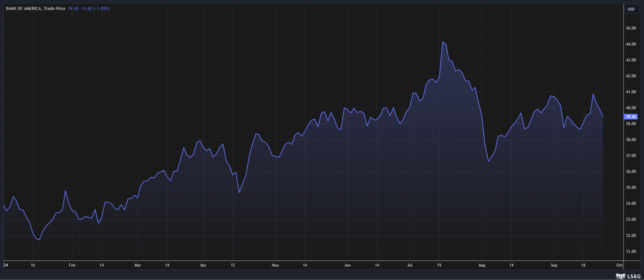Click the Jun label on time axis
Viewport: 644px width, 280px height.
pos(348,265)
